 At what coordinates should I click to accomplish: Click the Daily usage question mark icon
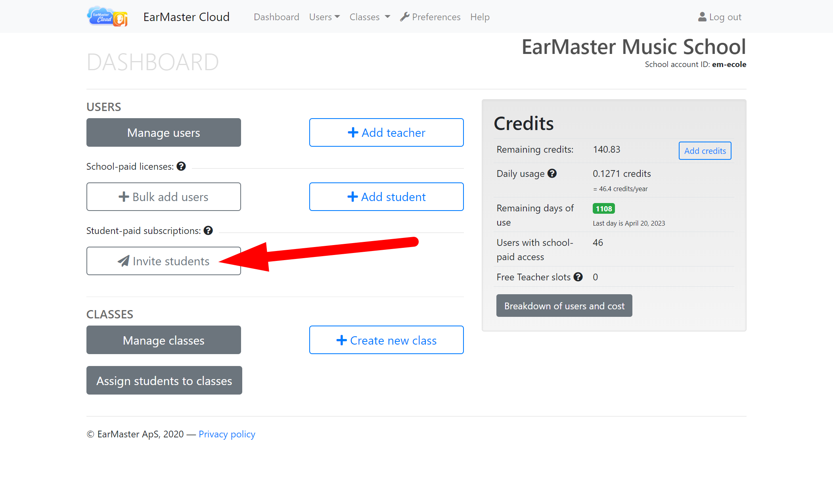[x=552, y=174]
